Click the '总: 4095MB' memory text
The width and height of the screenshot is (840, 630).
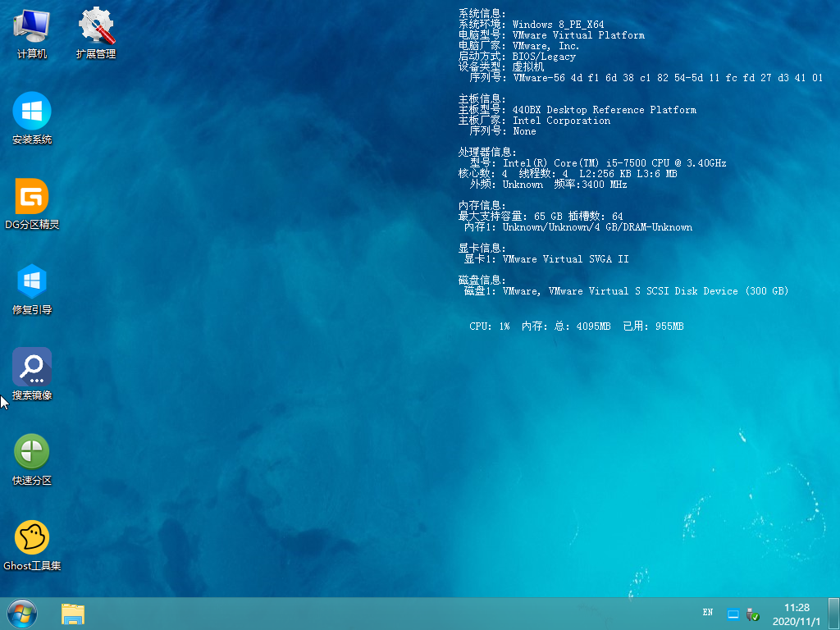click(582, 326)
